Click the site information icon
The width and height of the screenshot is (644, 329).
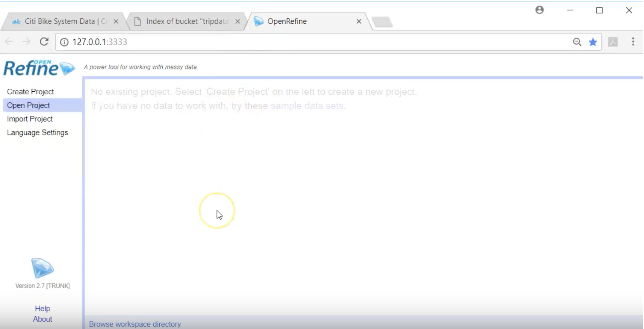[64, 42]
